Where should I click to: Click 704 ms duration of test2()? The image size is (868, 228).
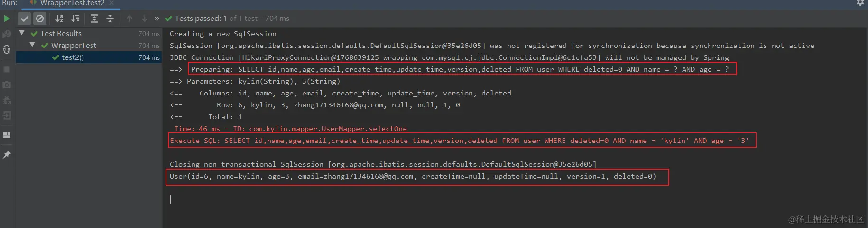[149, 57]
